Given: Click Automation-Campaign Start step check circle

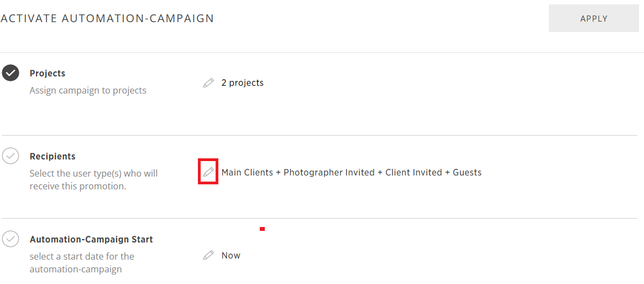Looking at the screenshot, I should coord(11,239).
